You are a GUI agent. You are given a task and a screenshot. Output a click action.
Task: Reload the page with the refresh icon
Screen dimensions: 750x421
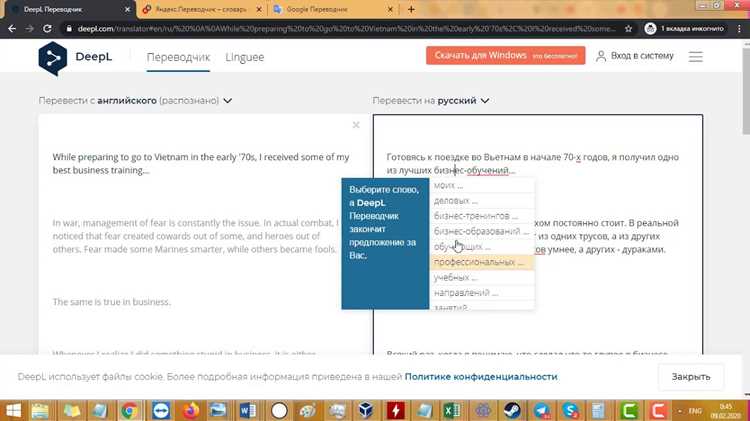point(47,29)
